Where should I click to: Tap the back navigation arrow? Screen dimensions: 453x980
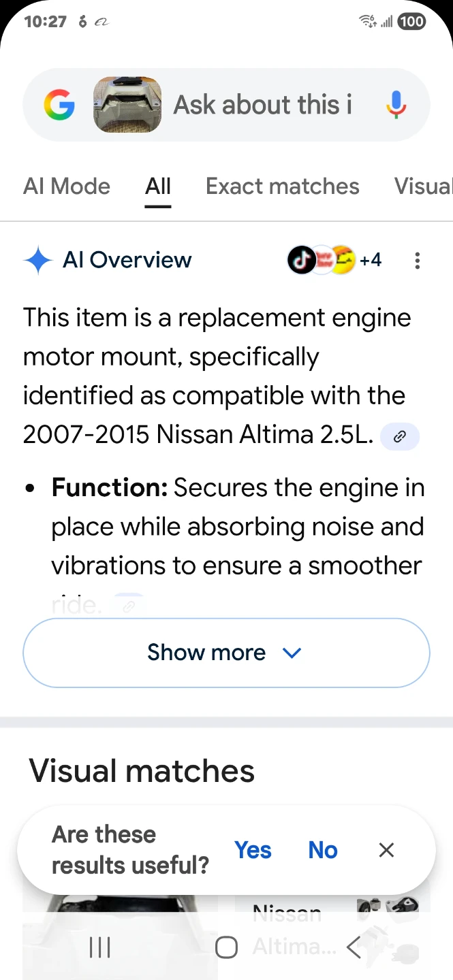354,946
